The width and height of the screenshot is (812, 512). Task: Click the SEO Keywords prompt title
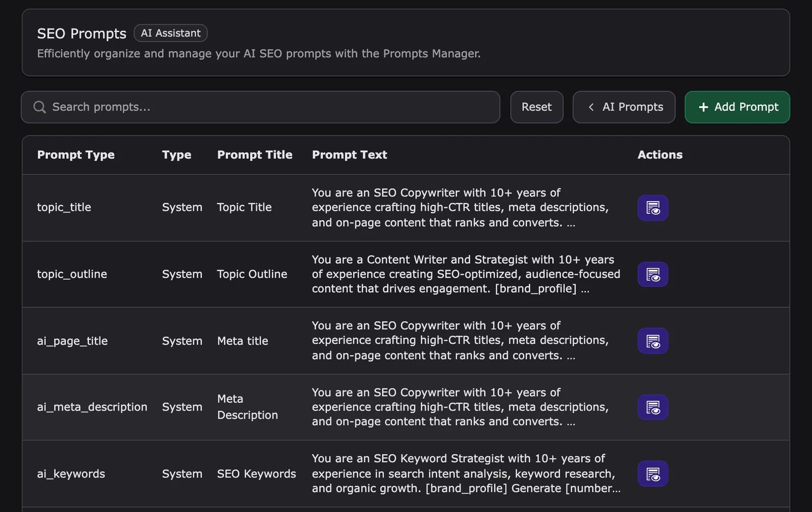point(256,474)
